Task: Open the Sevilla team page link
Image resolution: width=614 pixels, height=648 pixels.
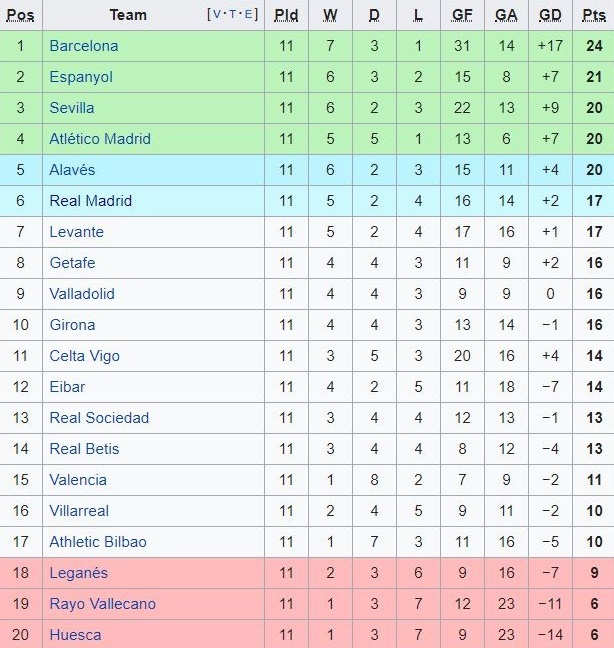Action: [72, 108]
